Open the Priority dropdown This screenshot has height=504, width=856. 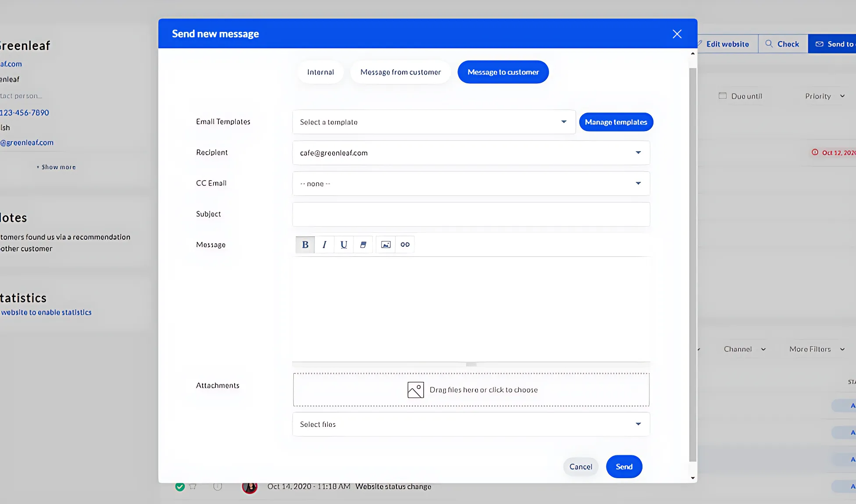[824, 96]
